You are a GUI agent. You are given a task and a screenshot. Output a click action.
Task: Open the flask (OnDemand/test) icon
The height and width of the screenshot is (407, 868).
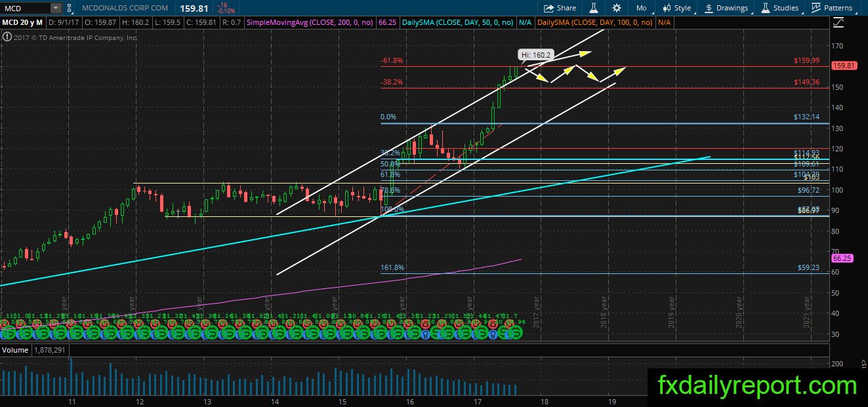[x=593, y=8]
